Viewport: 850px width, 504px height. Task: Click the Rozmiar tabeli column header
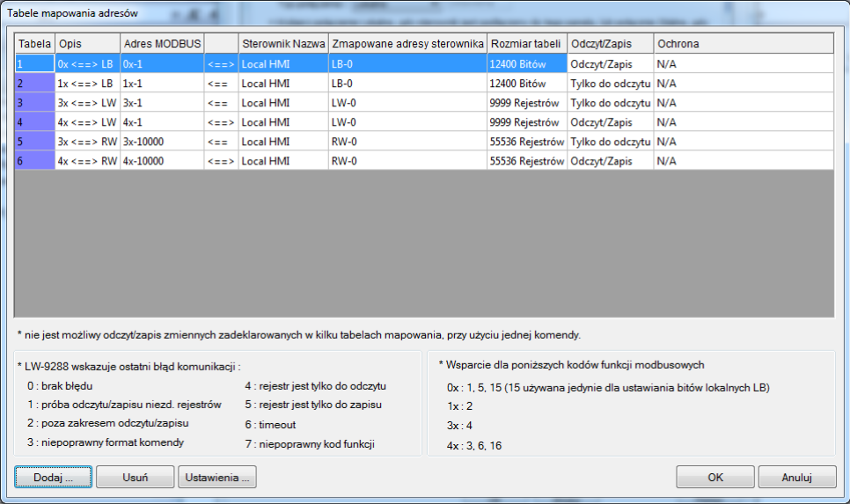tap(527, 44)
